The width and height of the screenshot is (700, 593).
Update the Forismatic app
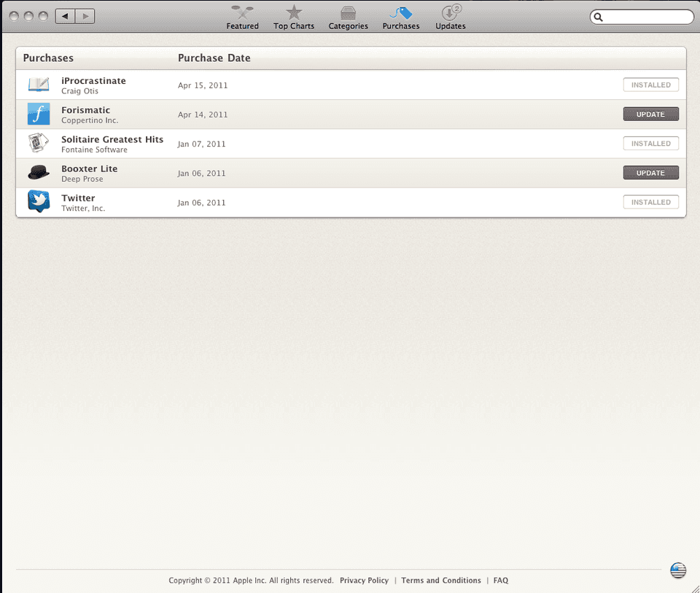(x=651, y=115)
